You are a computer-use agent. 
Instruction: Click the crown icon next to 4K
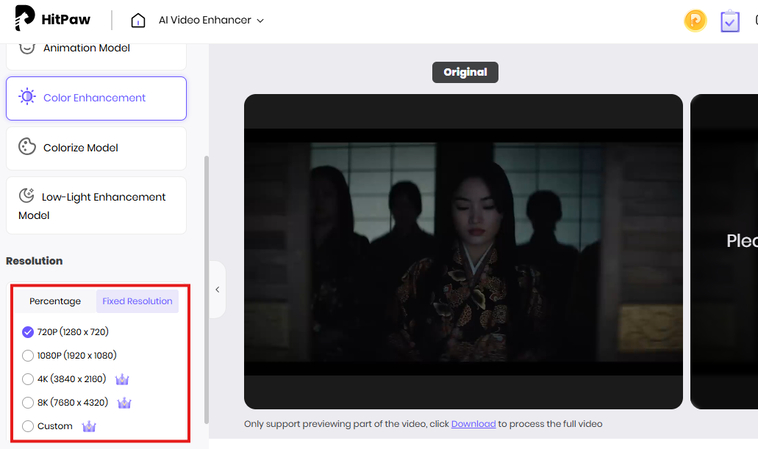122,379
